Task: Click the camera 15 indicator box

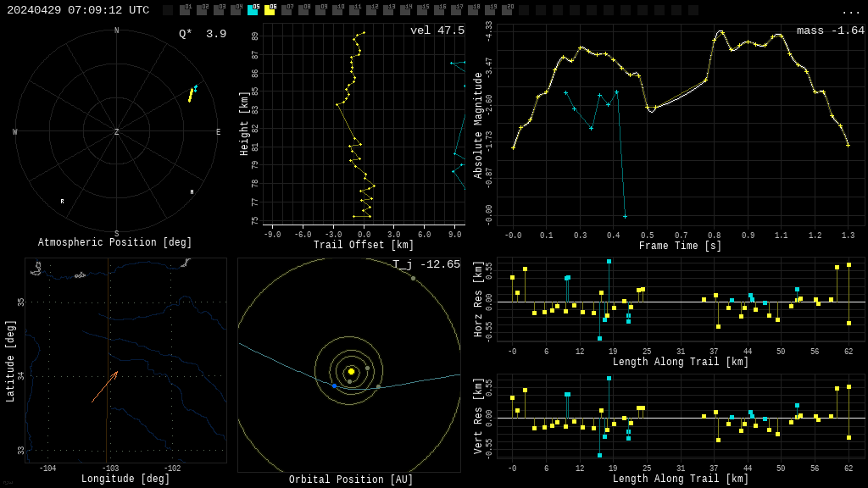Action: pyautogui.click(x=422, y=10)
